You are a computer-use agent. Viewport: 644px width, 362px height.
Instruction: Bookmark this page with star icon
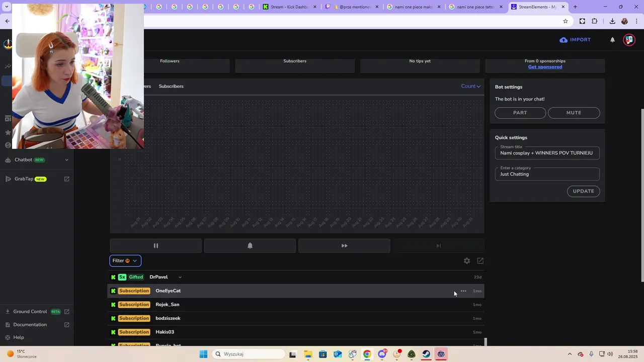point(566,21)
